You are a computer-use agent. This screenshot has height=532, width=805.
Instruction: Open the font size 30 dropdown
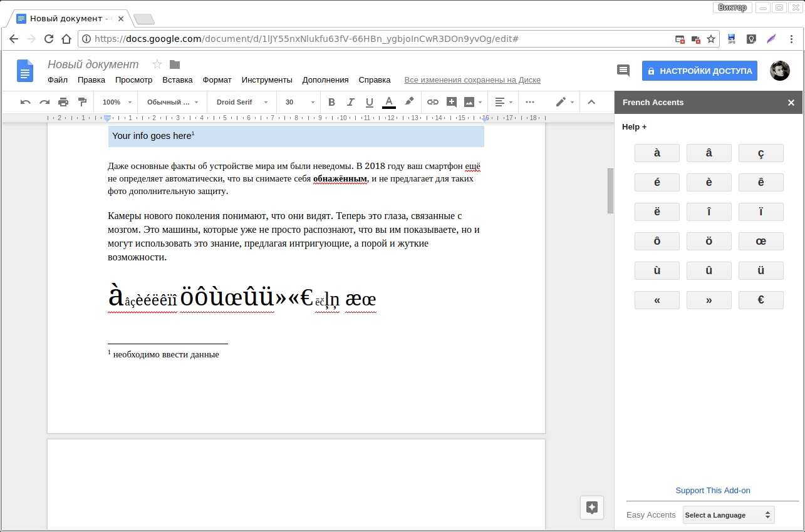point(300,102)
